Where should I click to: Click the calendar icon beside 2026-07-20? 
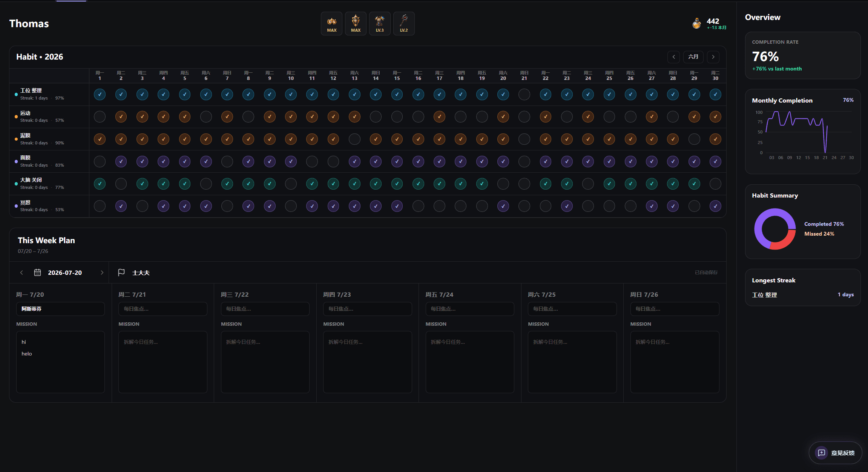pos(37,273)
